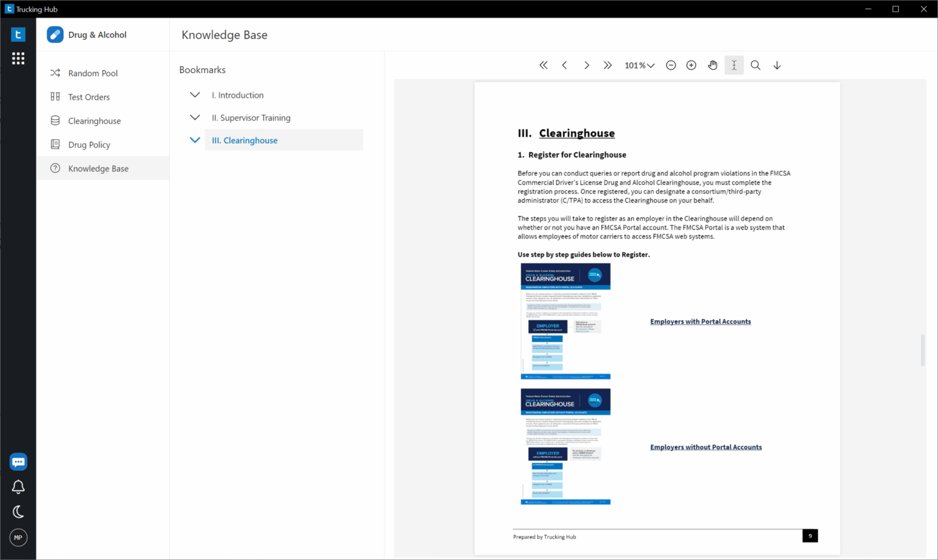
Task: Open Clearinghouse sidebar item
Action: point(103,121)
